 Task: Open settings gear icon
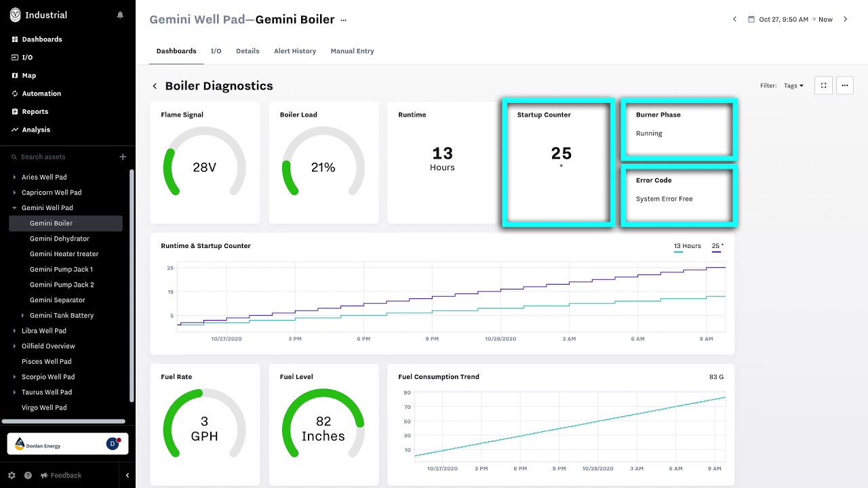click(x=12, y=475)
